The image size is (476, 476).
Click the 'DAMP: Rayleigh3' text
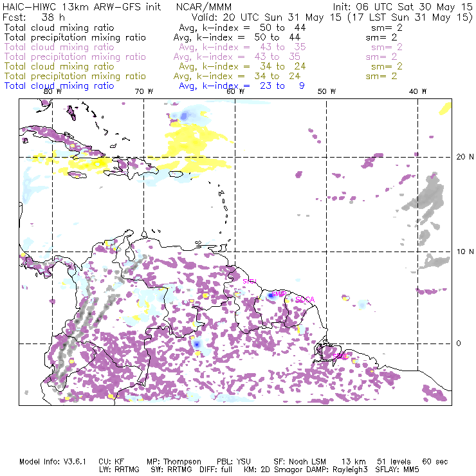(x=338, y=470)
